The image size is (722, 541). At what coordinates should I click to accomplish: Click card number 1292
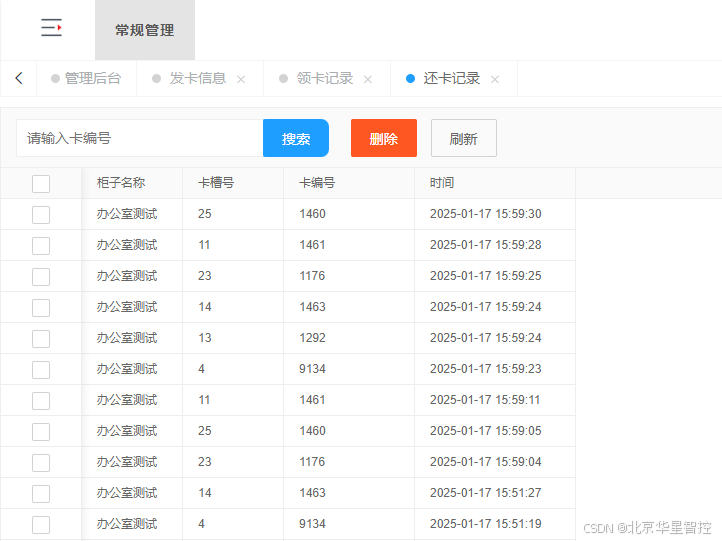tap(312, 337)
